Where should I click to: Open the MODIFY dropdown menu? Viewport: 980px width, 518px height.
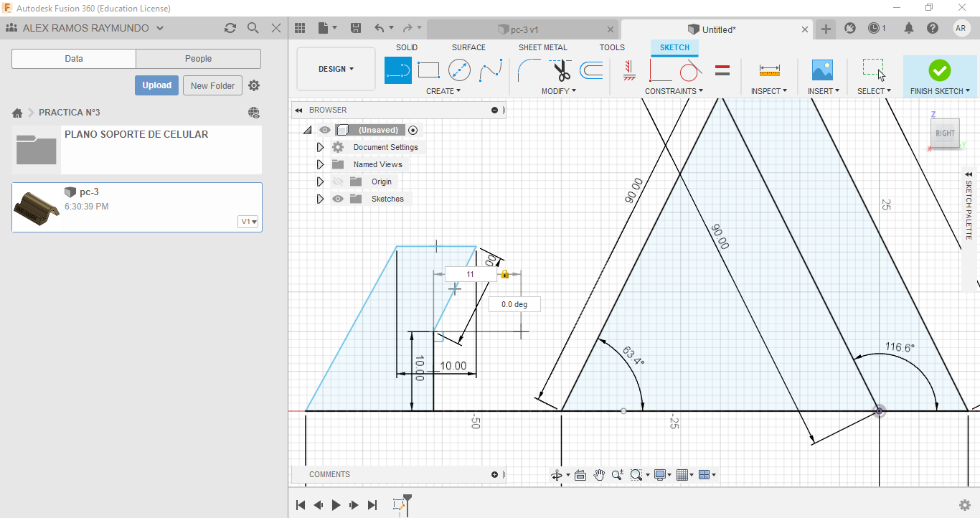559,91
